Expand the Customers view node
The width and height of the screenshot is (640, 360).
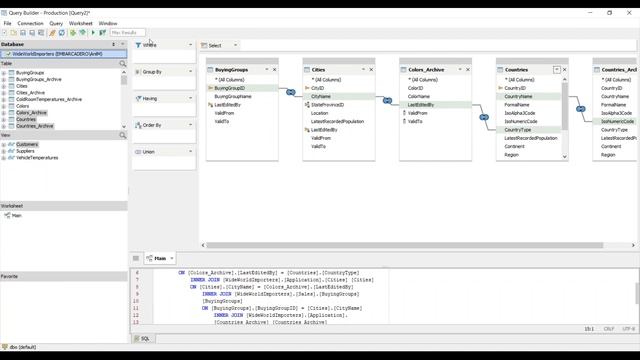(x=4, y=144)
